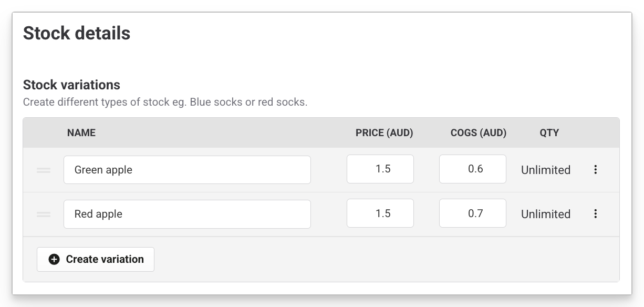Click Unlimited quantity for Red apple

tap(546, 214)
